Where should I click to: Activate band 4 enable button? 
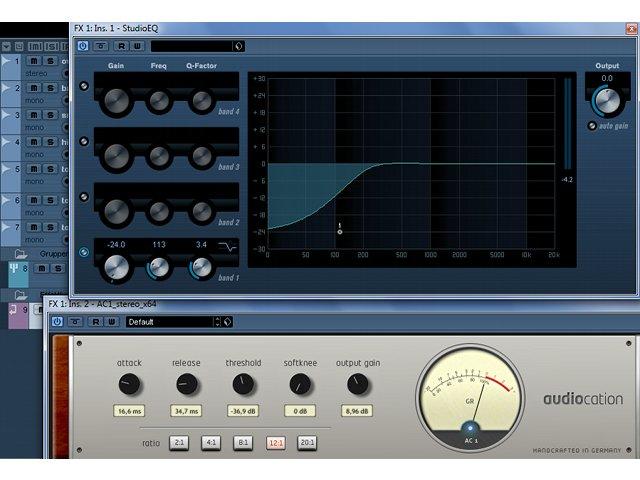[x=84, y=86]
